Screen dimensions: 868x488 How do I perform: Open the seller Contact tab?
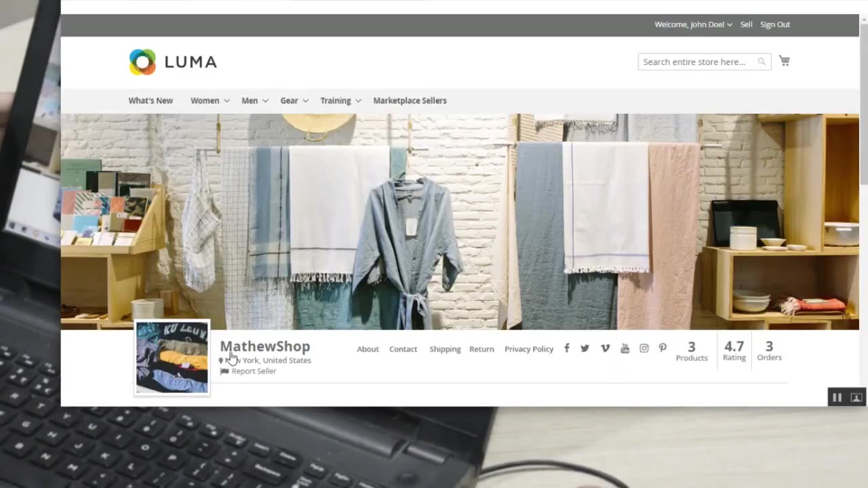tap(403, 349)
